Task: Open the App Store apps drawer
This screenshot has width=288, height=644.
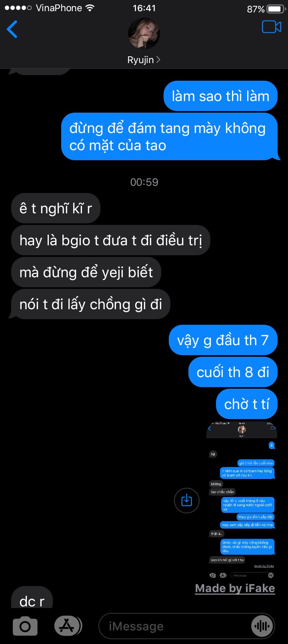Action: coord(67,626)
